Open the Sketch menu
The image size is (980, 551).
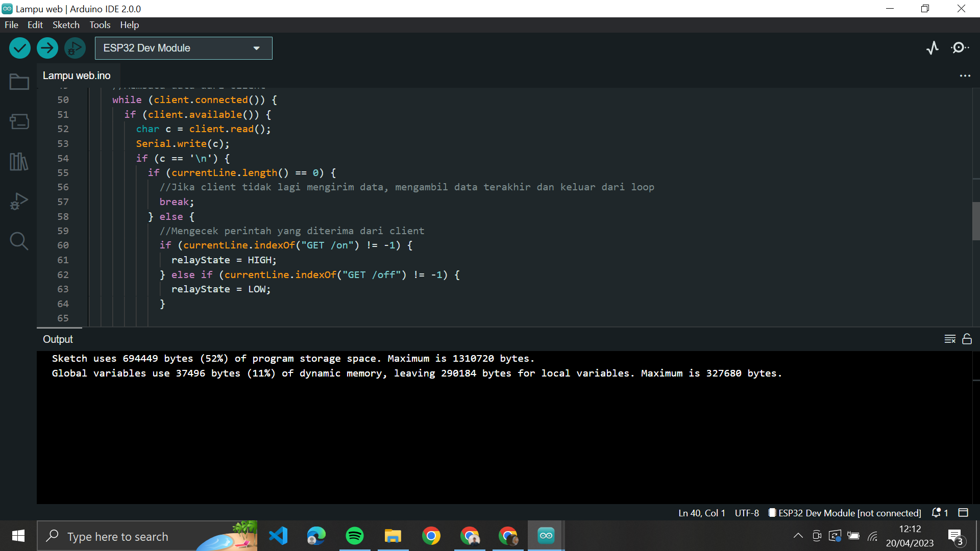66,25
